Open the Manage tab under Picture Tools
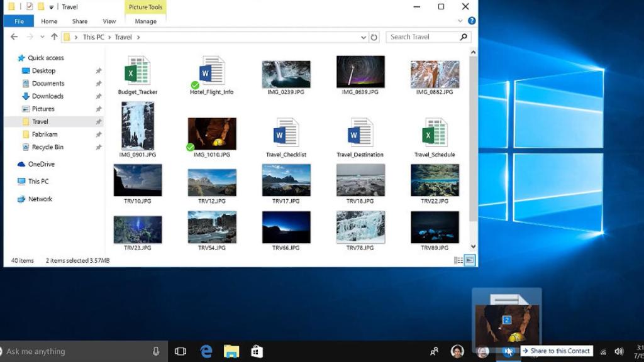The image size is (644, 362). pyautogui.click(x=145, y=21)
